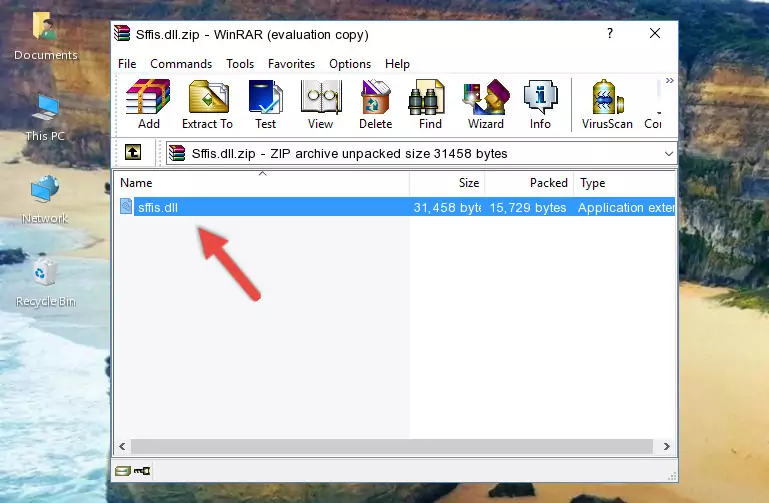Click the status bar password key icon
The width and height of the screenshot is (769, 503).
pyautogui.click(x=142, y=471)
